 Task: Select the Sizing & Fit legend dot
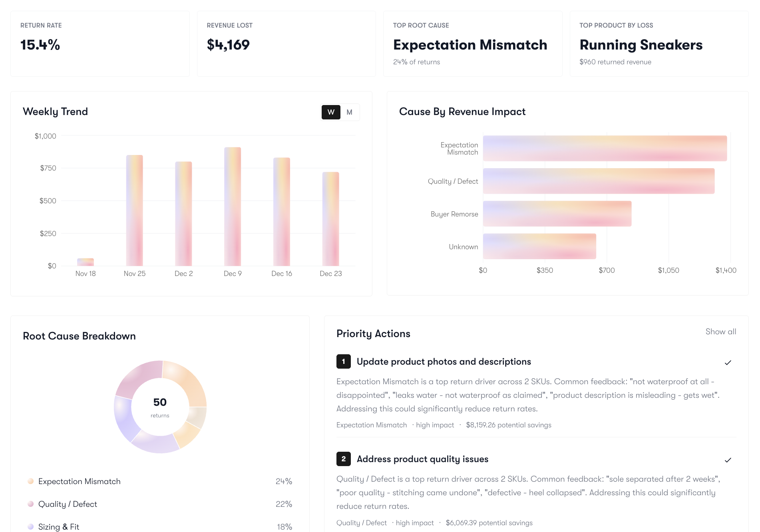click(x=30, y=527)
